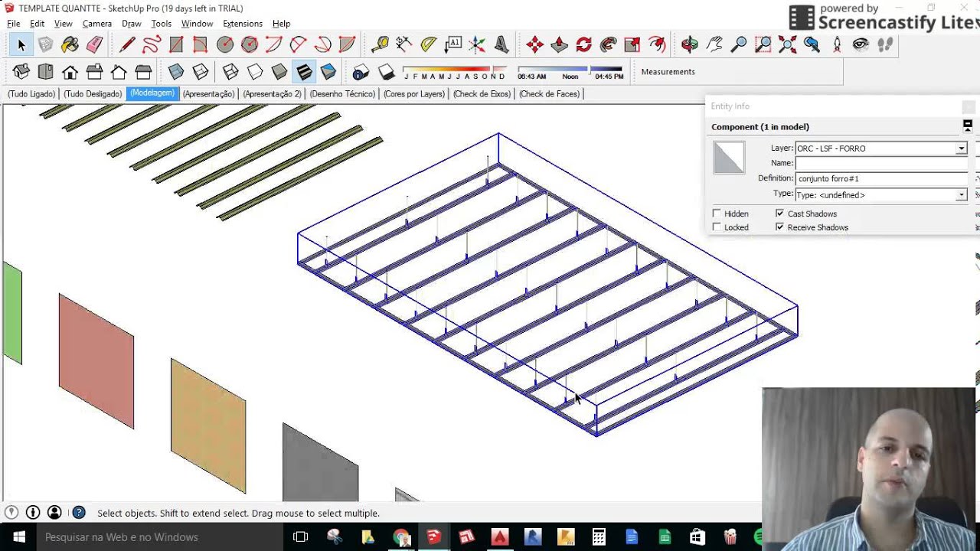
Task: Open the Window menu
Action: (x=197, y=24)
